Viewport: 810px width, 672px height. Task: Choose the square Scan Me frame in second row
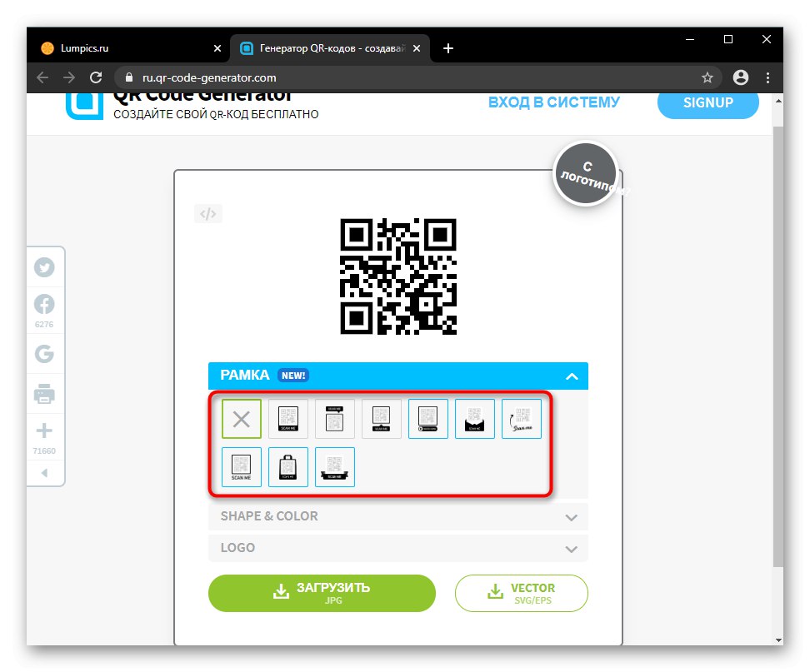point(242,467)
